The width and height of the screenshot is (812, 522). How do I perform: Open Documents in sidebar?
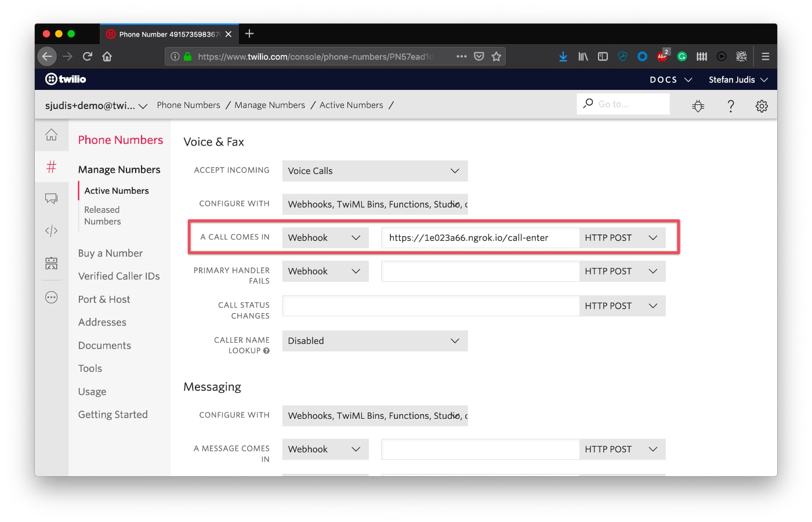coord(104,345)
